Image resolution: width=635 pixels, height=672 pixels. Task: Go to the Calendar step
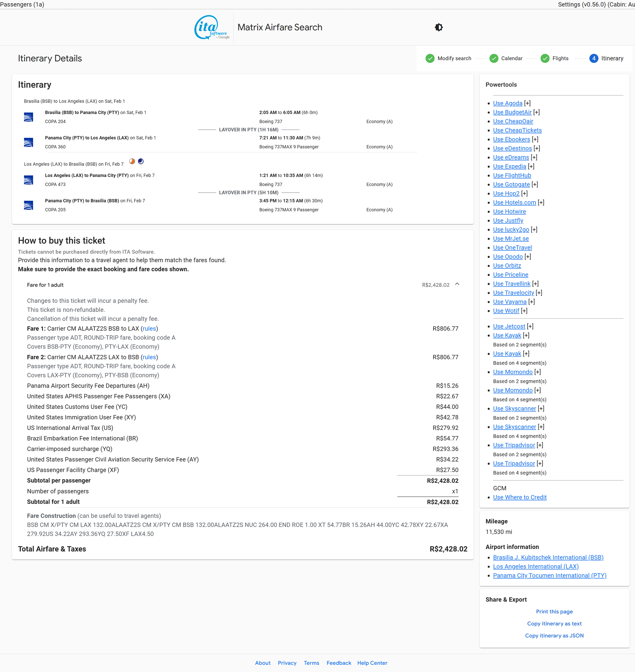click(x=511, y=58)
